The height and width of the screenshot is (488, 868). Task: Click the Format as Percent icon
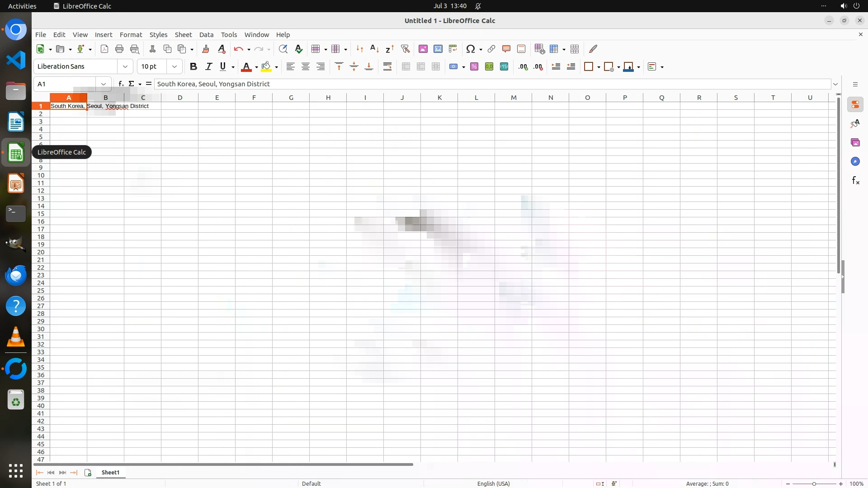pos(474,66)
